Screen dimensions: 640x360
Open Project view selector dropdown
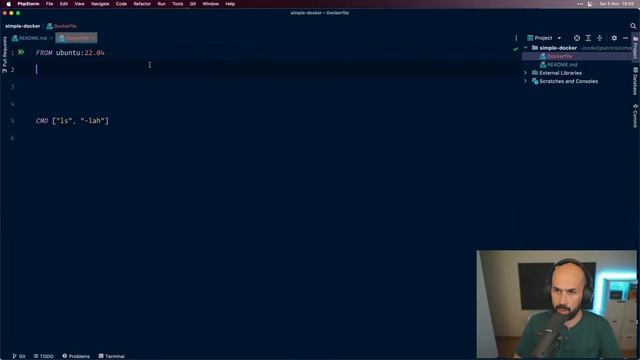tap(544, 38)
